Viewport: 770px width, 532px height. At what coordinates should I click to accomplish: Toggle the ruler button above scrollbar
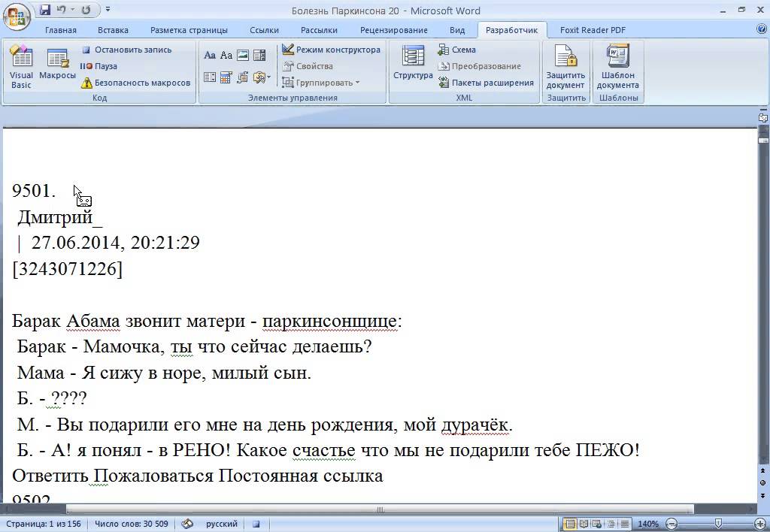click(x=762, y=118)
